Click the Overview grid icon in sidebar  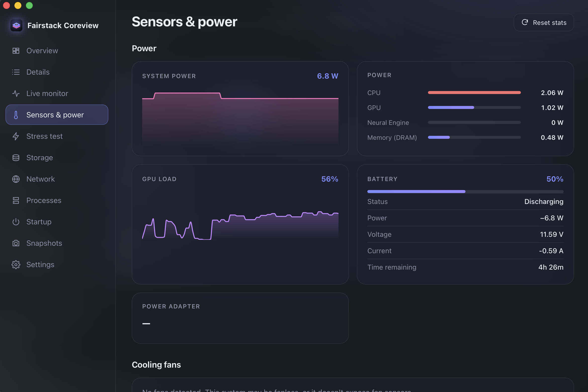(x=16, y=51)
